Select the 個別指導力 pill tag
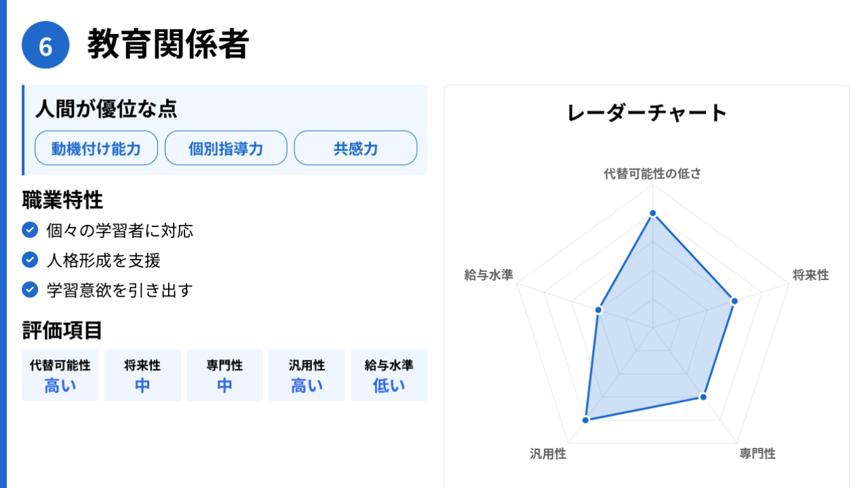 [226, 148]
